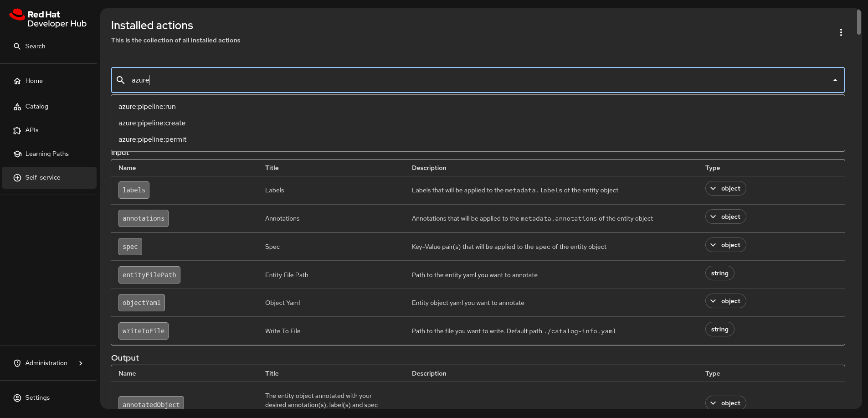This screenshot has width=868, height=418.
Task: Collapse the actions search dropdown arrow
Action: tap(835, 80)
